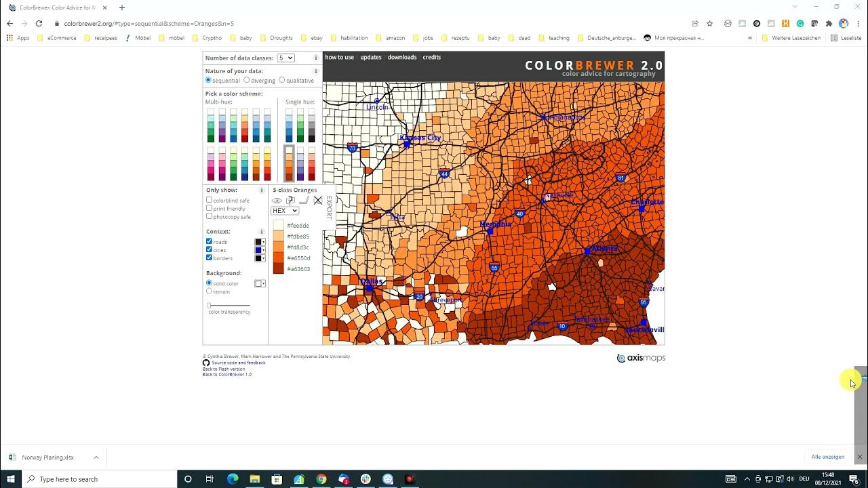This screenshot has width=868, height=488.
Task: Open Chrome extensions puzzle icon
Action: click(829, 23)
